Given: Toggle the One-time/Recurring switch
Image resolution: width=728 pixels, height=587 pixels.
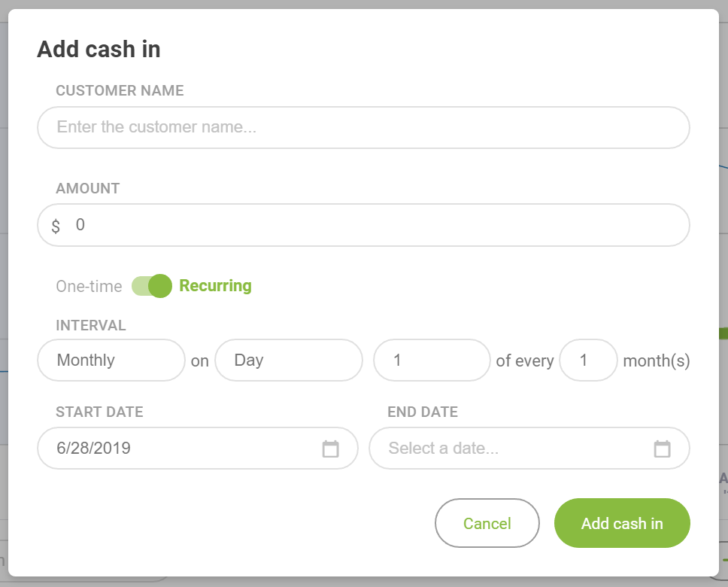Looking at the screenshot, I should (x=152, y=286).
